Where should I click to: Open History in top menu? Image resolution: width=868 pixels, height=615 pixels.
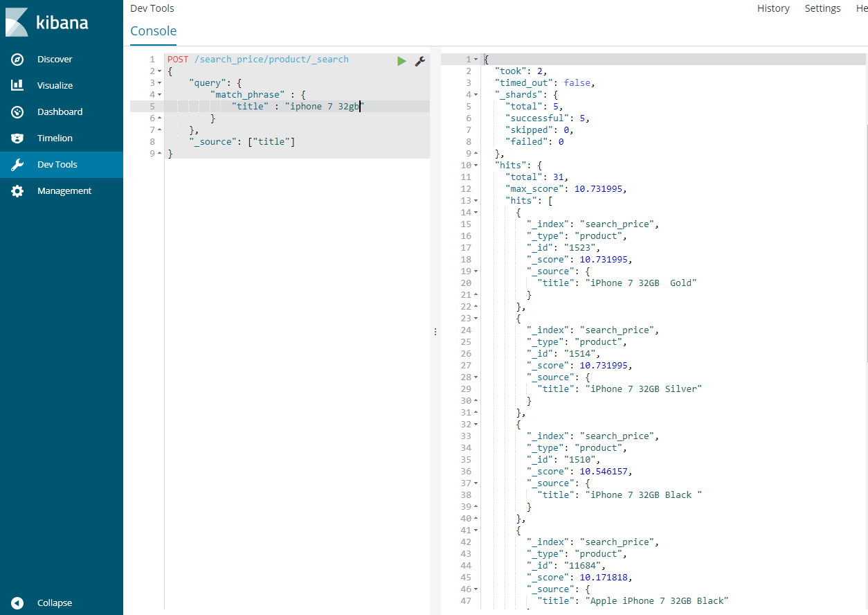click(x=773, y=8)
